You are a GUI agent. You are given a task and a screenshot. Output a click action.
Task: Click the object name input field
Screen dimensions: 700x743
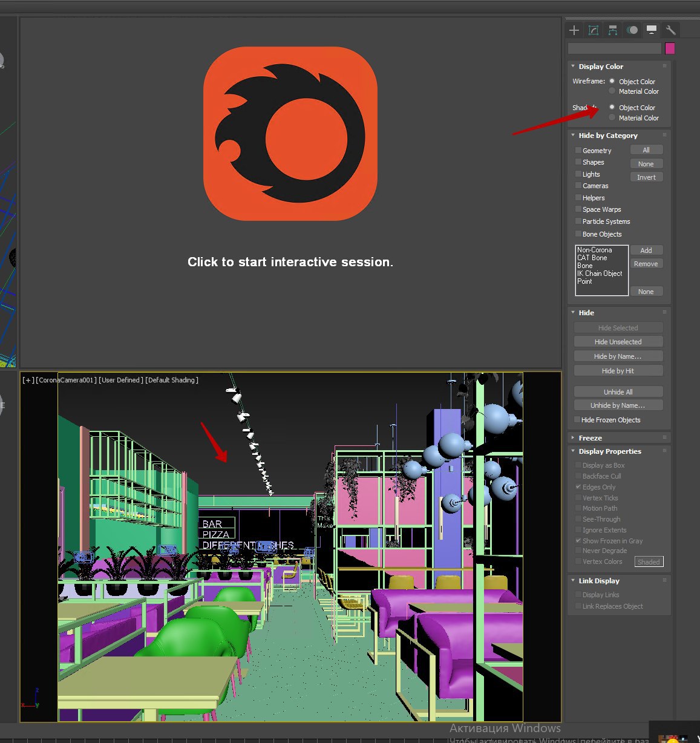(x=614, y=48)
